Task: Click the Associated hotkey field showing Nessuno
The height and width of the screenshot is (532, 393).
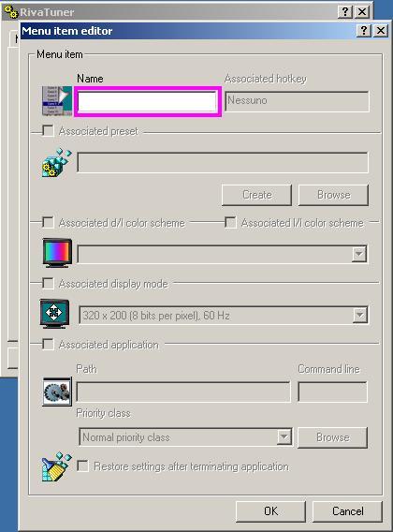Action: click(x=297, y=101)
